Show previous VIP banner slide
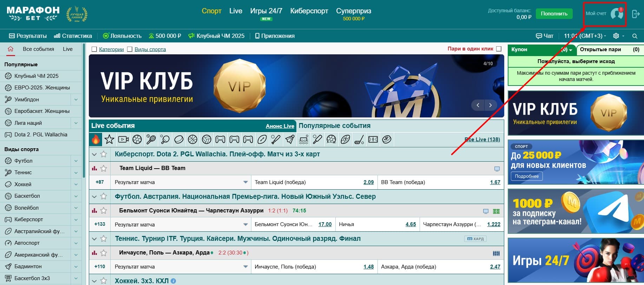Viewport: 644px width, 285px height. (x=478, y=105)
